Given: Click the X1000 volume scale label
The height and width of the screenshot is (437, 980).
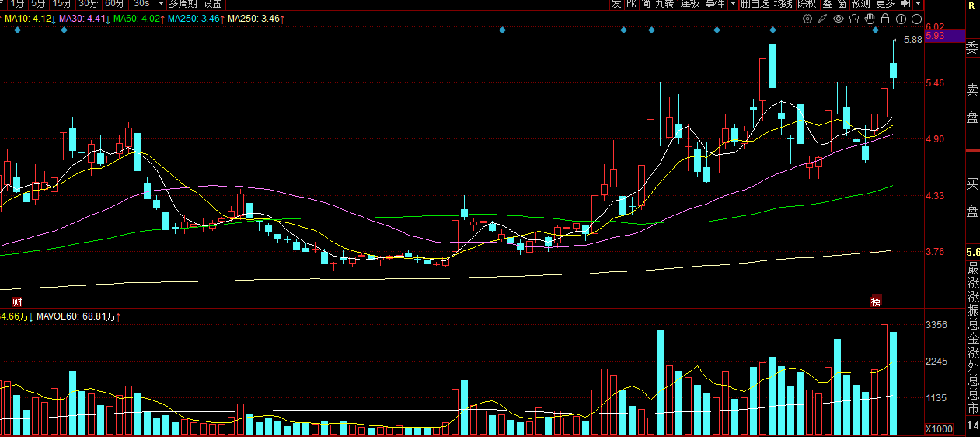Looking at the screenshot, I should point(939,429).
